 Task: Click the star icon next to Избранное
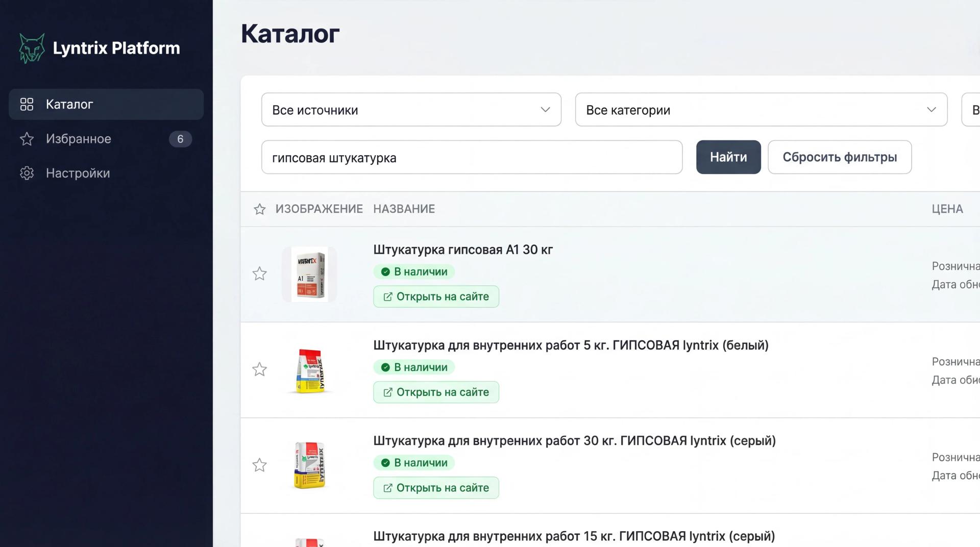[27, 138]
